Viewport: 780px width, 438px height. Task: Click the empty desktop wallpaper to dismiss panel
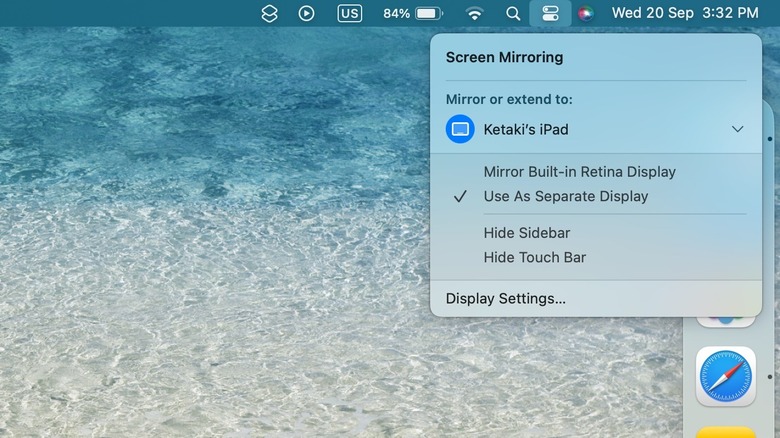200,250
